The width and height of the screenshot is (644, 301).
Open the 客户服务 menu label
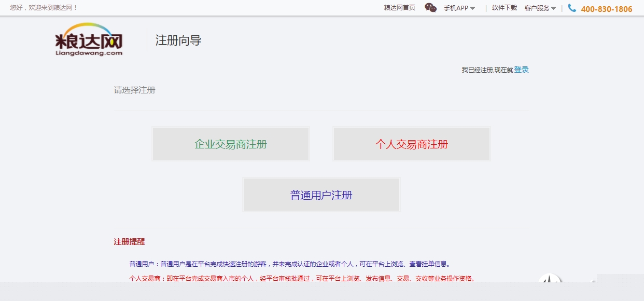click(537, 8)
